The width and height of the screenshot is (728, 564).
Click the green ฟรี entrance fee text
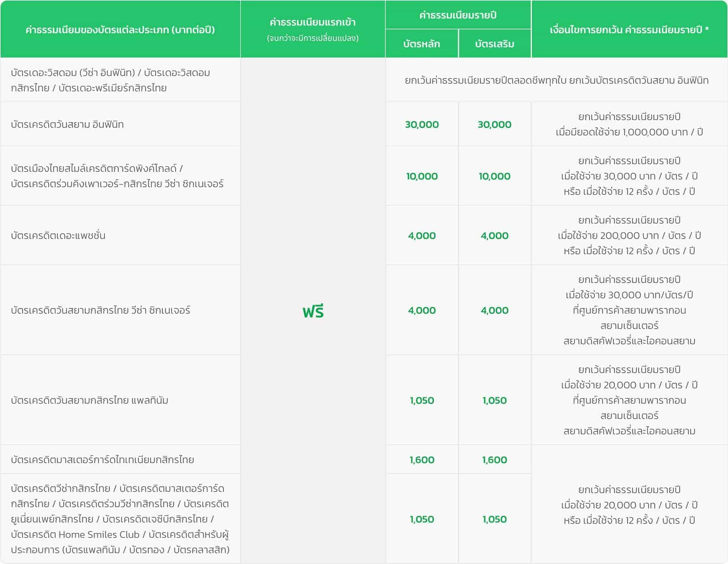pos(313,311)
